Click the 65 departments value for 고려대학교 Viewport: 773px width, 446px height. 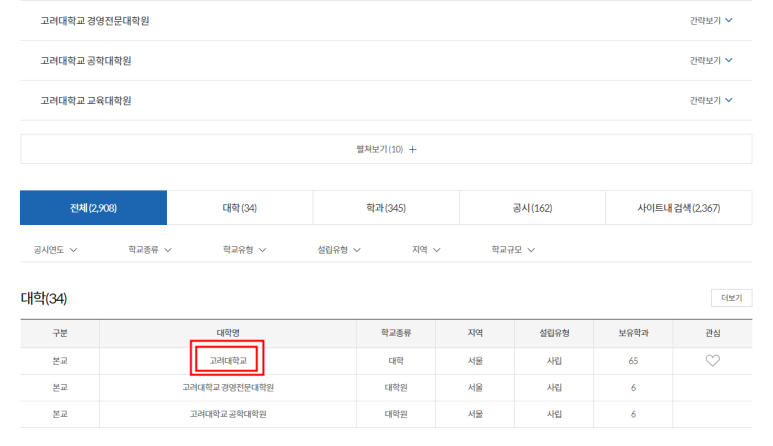coord(633,361)
